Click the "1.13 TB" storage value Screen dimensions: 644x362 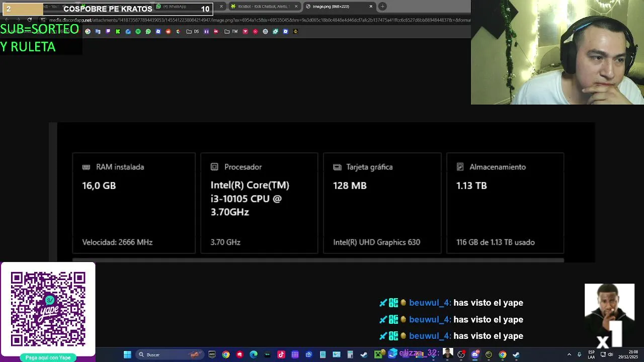[471, 186]
